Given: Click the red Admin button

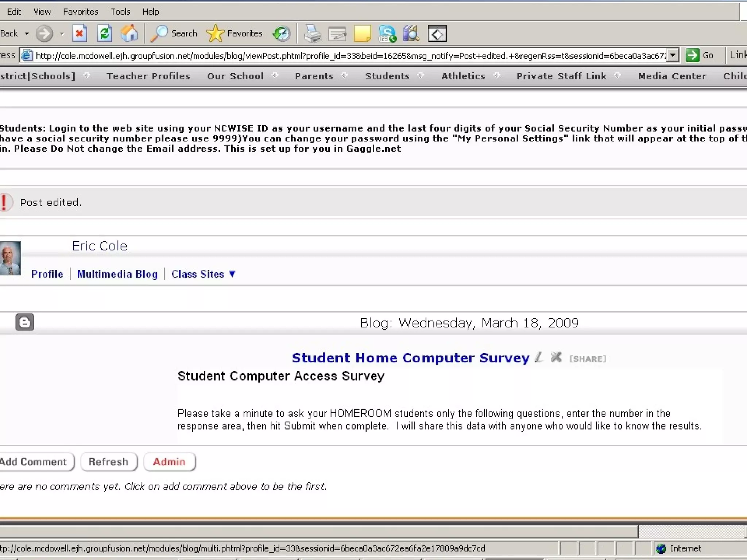Looking at the screenshot, I should (169, 462).
